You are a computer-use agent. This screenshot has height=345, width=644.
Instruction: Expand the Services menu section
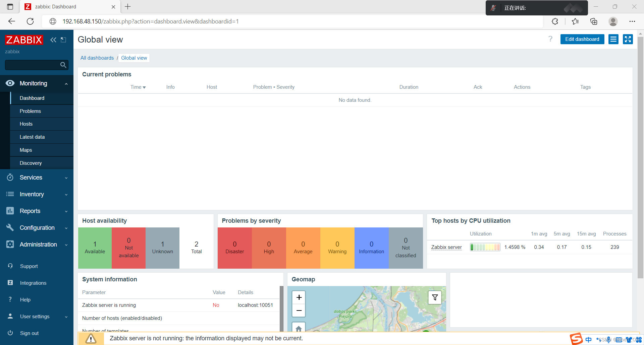(66, 178)
